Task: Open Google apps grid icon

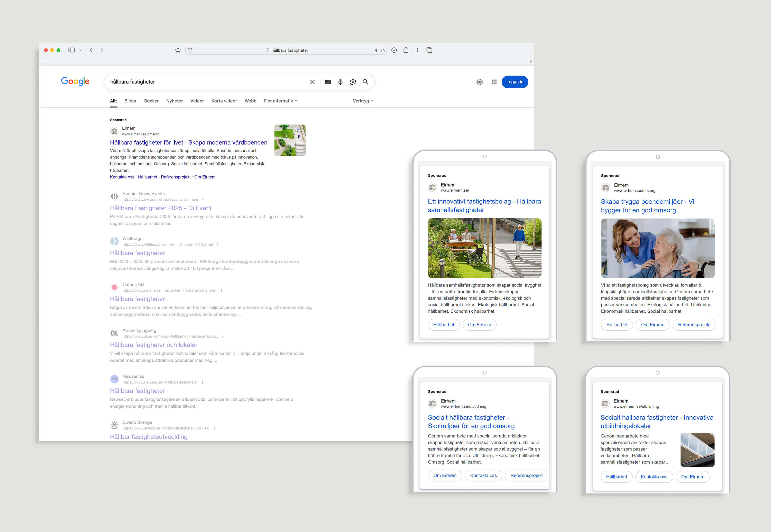Action: click(494, 82)
